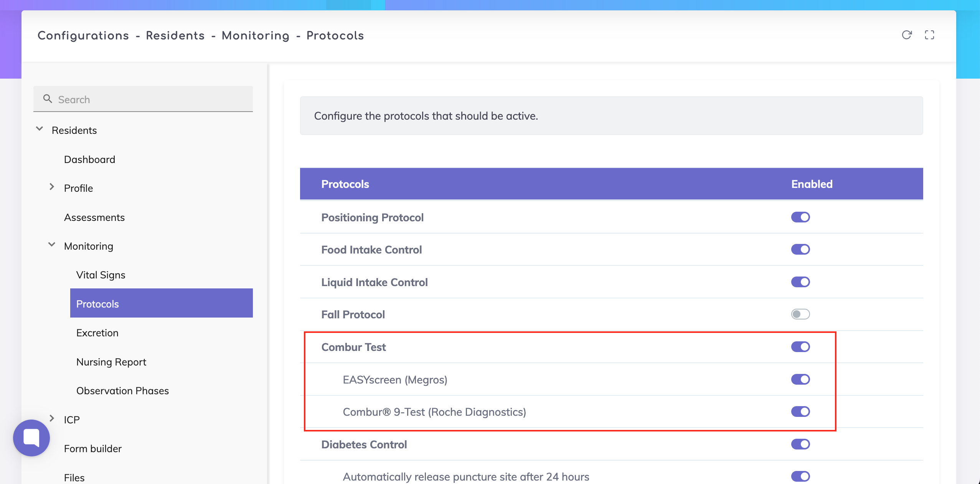Expand the Profile section chevron
Viewport: 980px width, 484px height.
52,187
